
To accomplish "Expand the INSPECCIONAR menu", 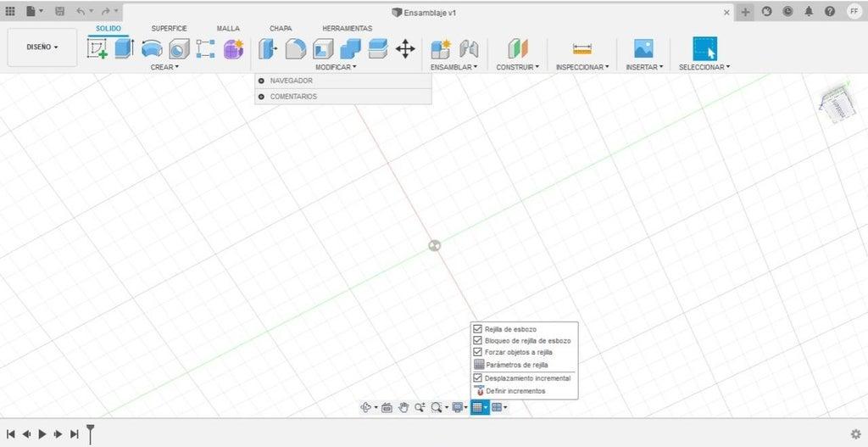I will pos(582,67).
